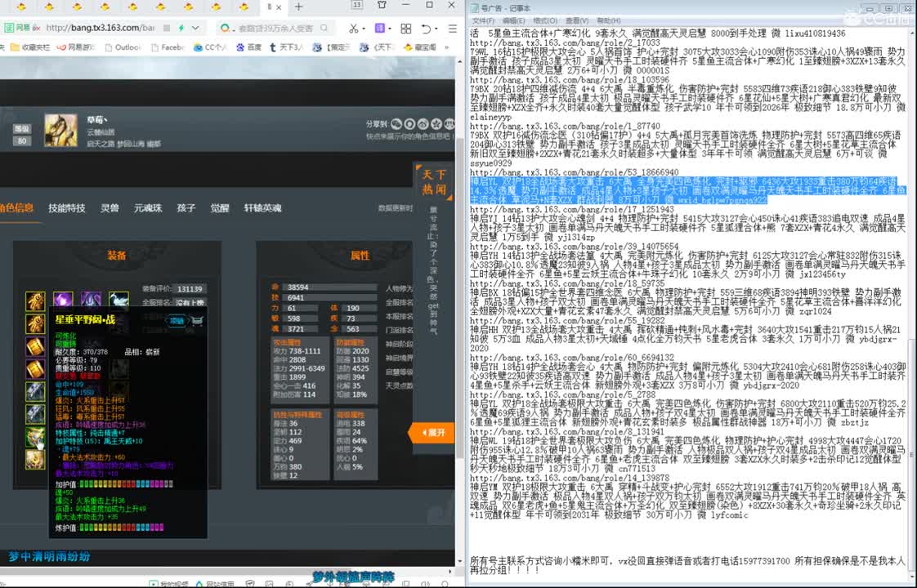917x588 pixels.
Task: Click the Baidu bookmark
Action: click(x=249, y=47)
